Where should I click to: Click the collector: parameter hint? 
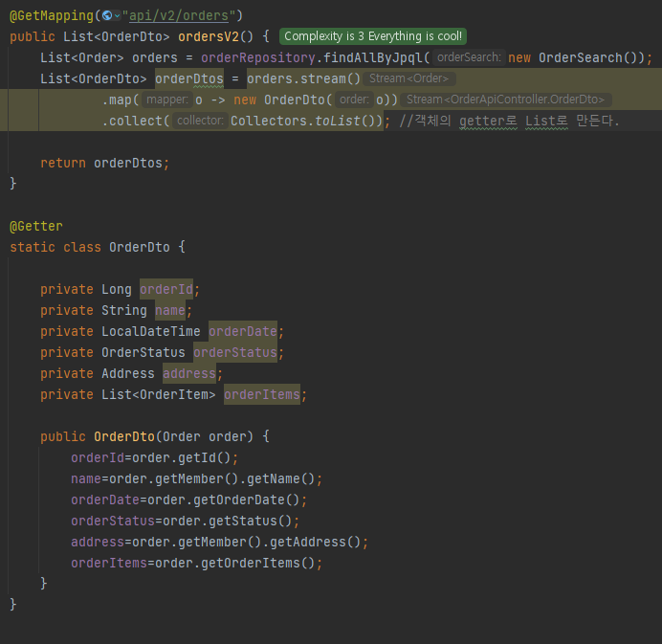pyautogui.click(x=200, y=121)
